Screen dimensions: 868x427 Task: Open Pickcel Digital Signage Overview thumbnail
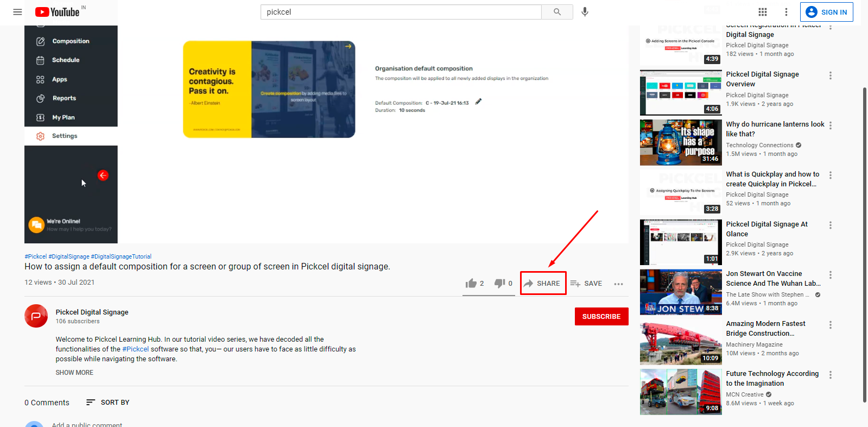[x=681, y=92]
